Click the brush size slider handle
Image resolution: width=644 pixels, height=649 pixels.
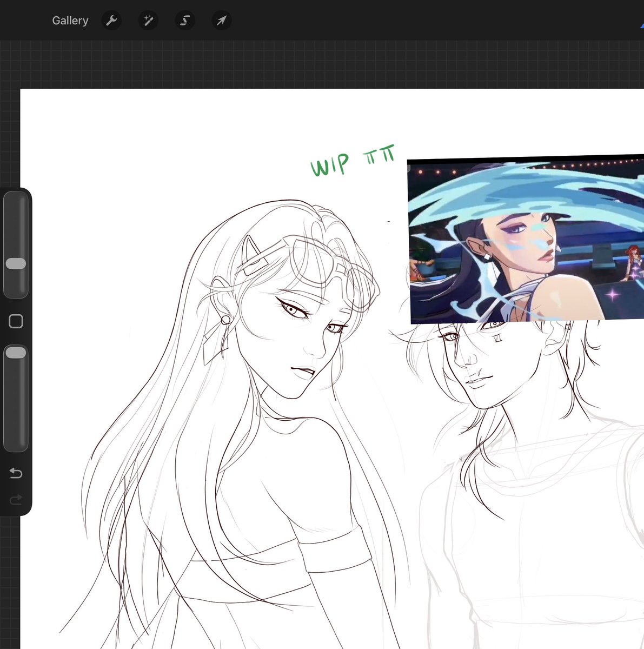click(16, 263)
